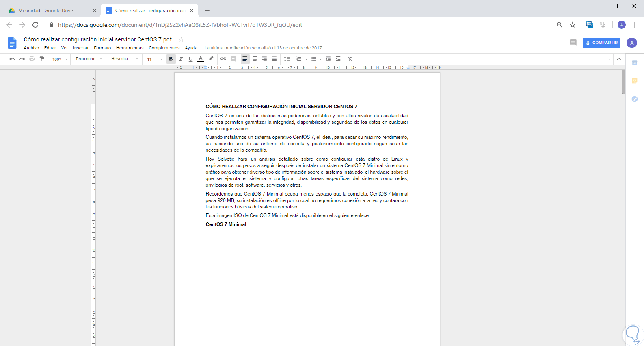The height and width of the screenshot is (346, 644).
Task: Click the browser address bar URL
Action: [x=180, y=25]
